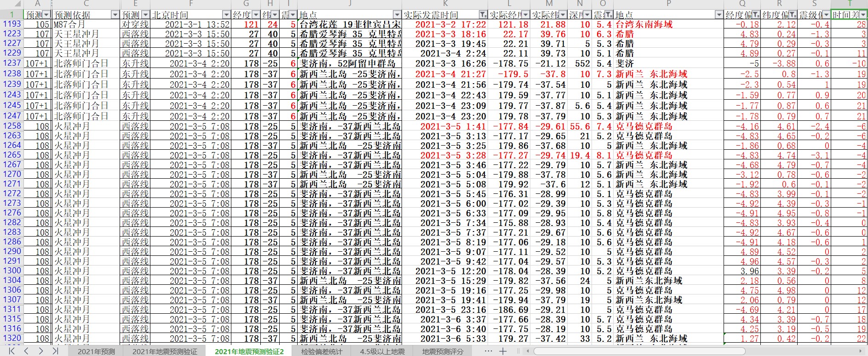Select row 1258 header
This screenshot has height=356, width=868.
coord(12,126)
